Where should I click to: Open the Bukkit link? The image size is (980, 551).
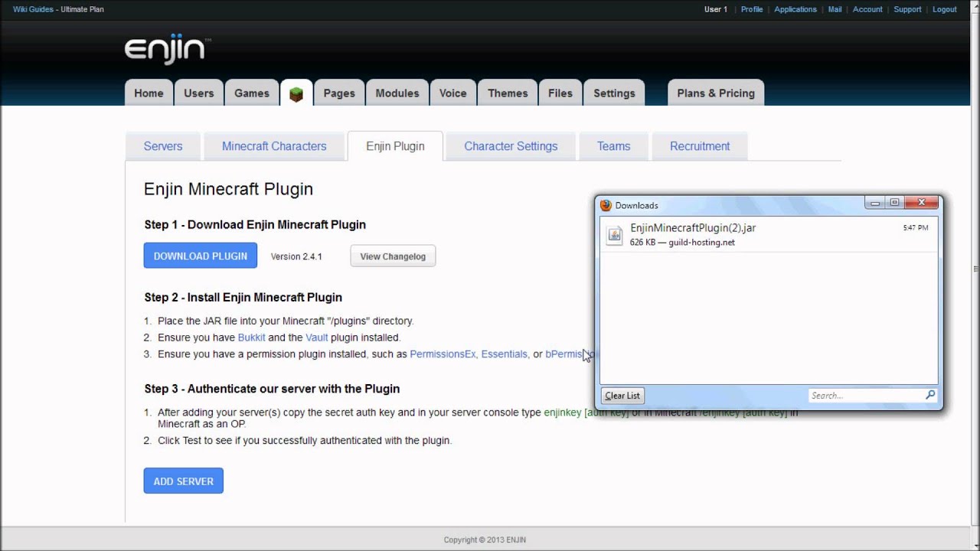point(251,337)
